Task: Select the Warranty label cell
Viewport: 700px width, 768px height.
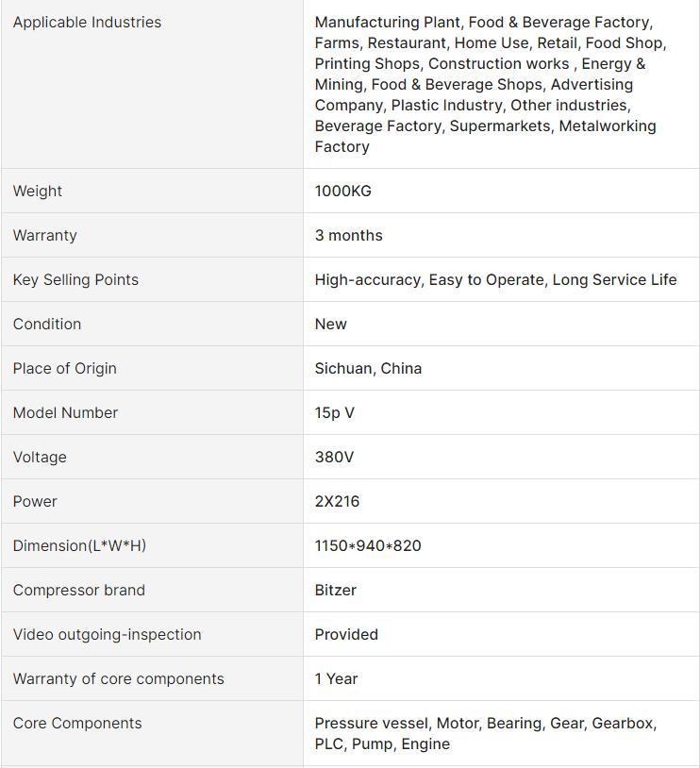Action: coord(45,235)
